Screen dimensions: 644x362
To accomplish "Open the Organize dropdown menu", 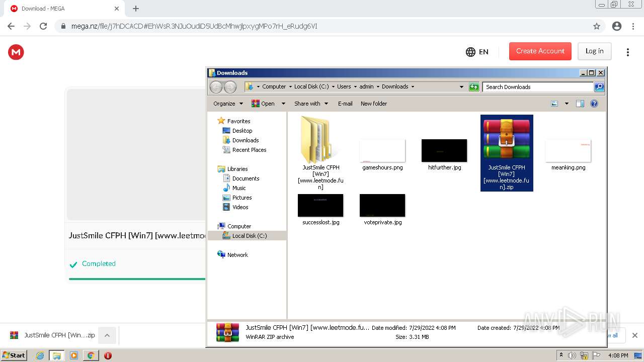I will coord(228,104).
